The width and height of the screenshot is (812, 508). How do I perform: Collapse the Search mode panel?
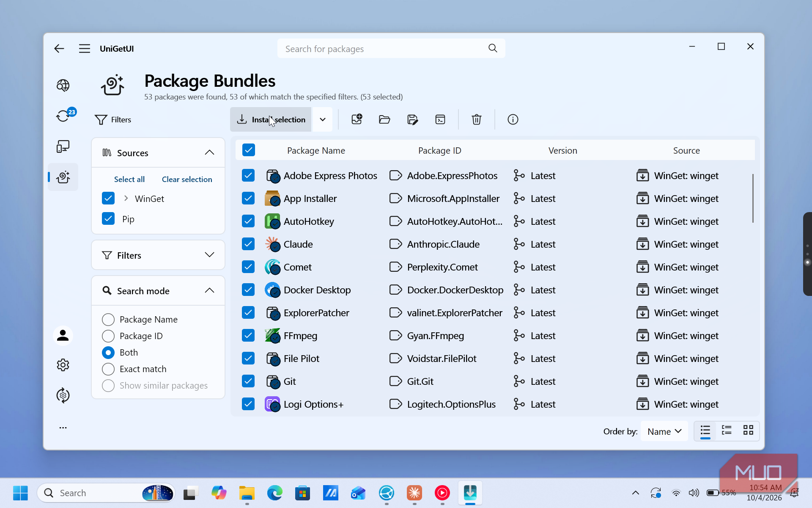pos(209,290)
